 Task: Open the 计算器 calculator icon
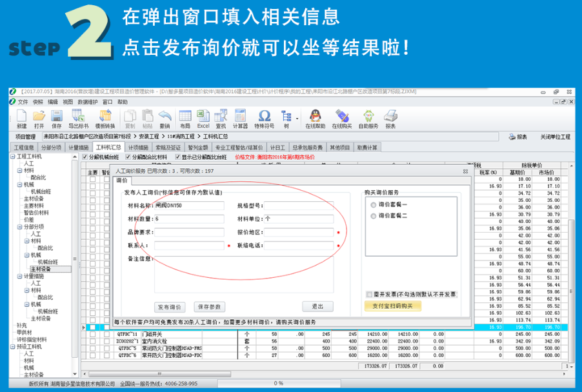click(x=240, y=118)
